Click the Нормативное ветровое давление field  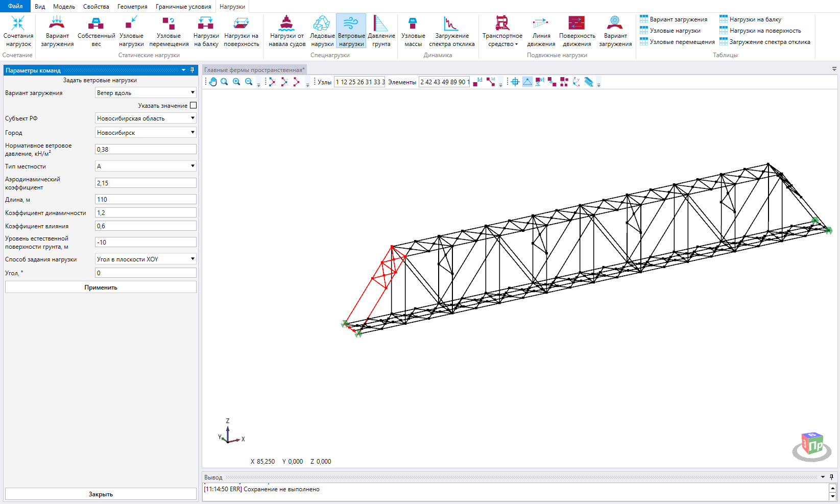[146, 149]
